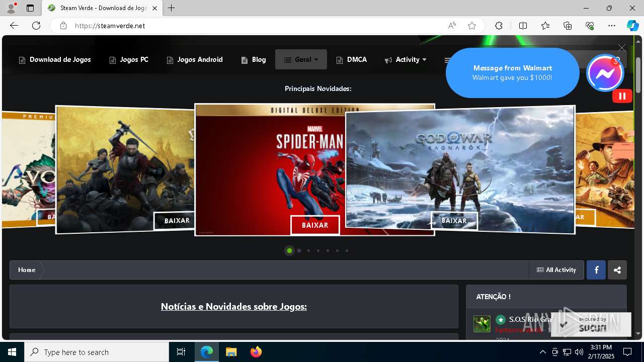Share on Facebook button
644x362 pixels.
click(596, 270)
